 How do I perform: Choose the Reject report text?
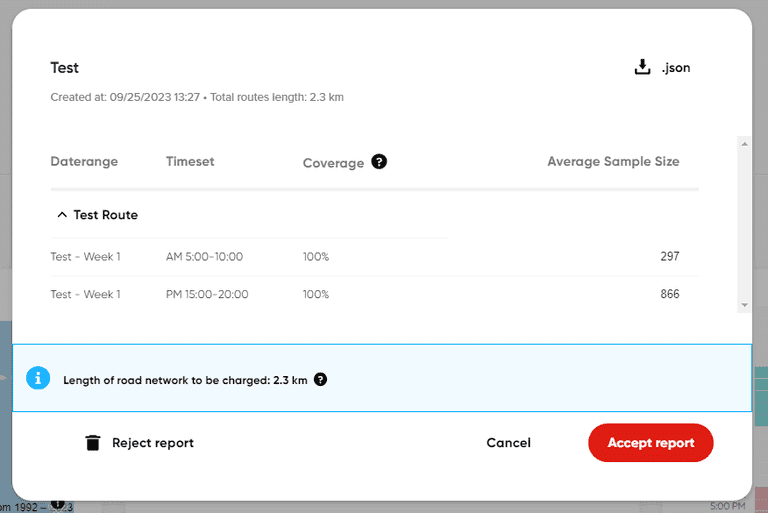(152, 443)
